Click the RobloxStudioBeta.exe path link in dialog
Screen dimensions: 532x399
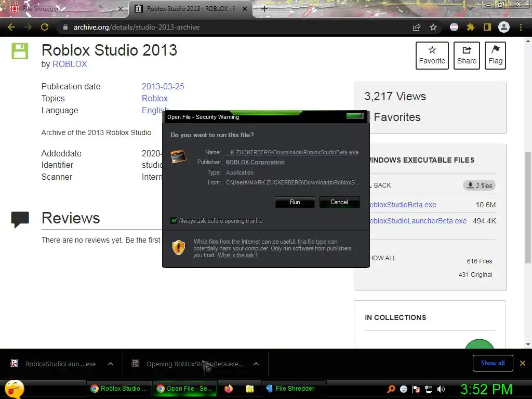[292, 152]
